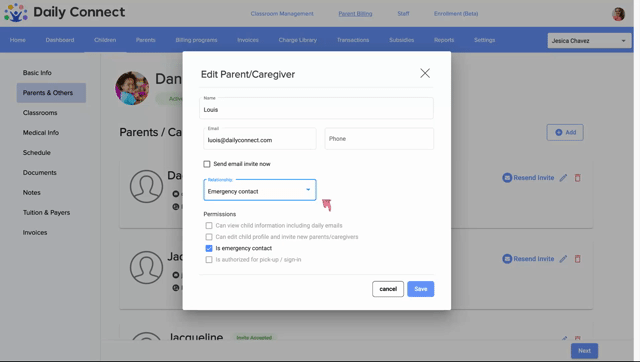Enable Can edit child profile permission

[209, 237]
